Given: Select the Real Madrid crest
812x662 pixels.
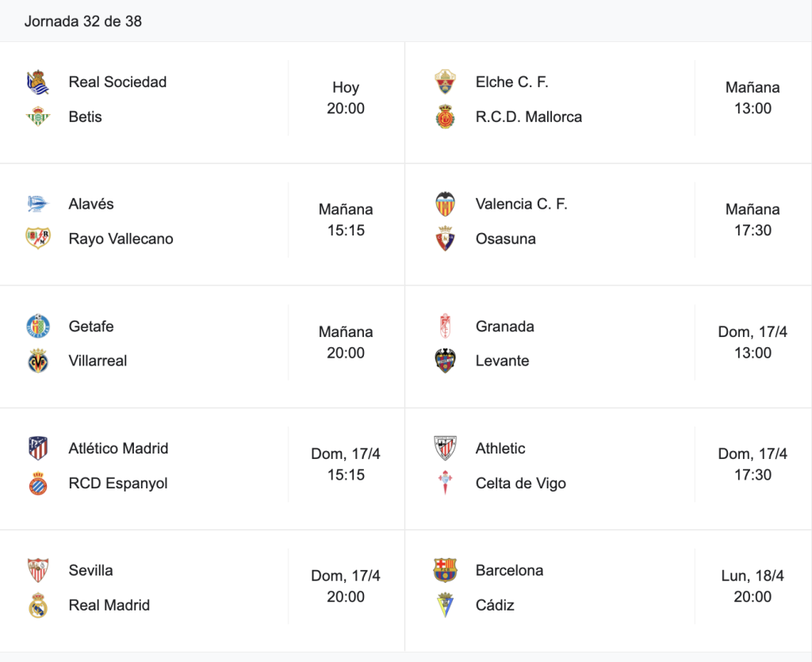Looking at the screenshot, I should point(38,605).
